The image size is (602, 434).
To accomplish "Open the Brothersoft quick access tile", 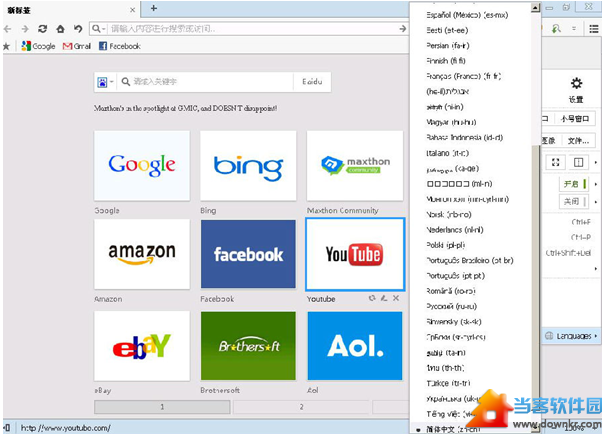I will tap(248, 346).
